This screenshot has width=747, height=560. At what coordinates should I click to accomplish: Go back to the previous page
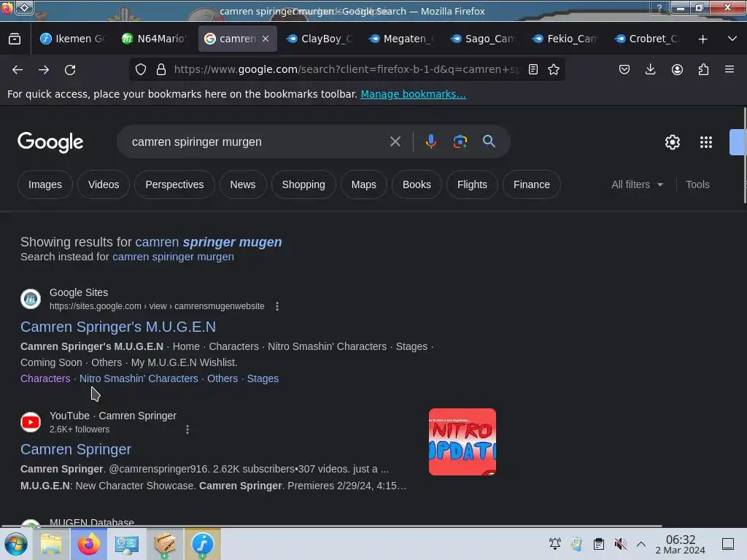click(x=18, y=69)
